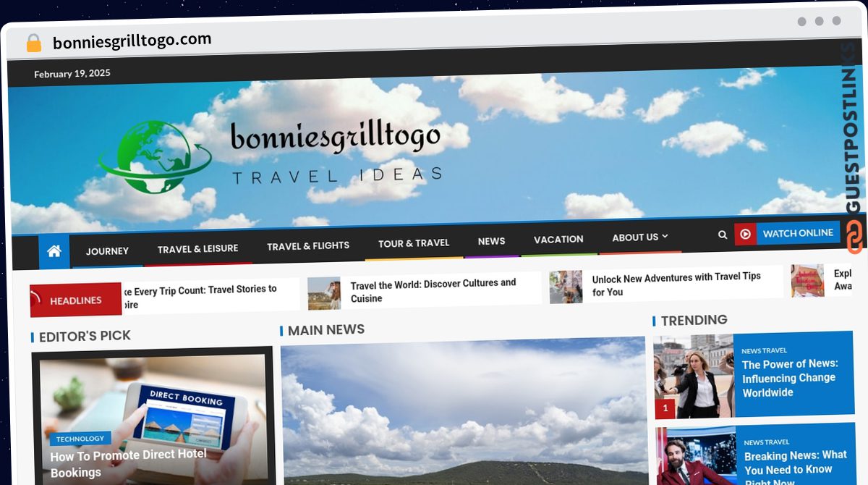Screen dimensions: 868x485
Task: Open the Journey menu item
Action: [107, 251]
